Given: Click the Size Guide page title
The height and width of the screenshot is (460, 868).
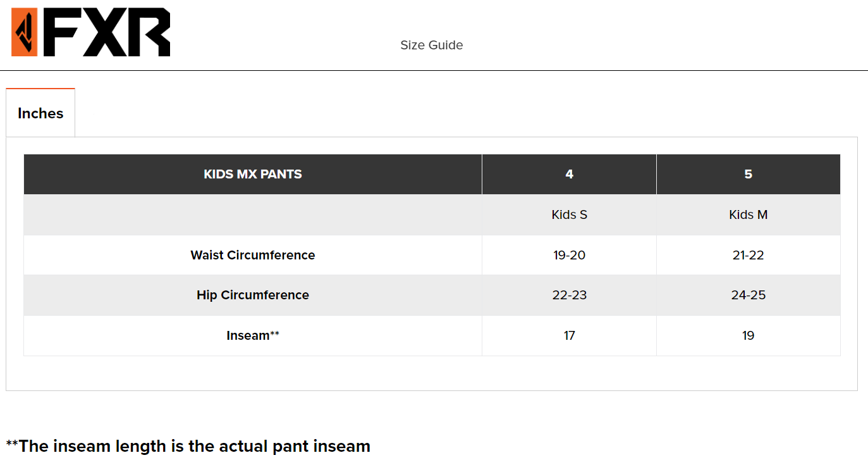Looking at the screenshot, I should tap(431, 45).
